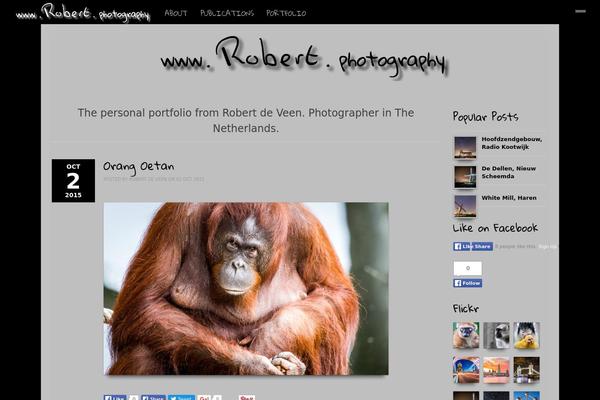The image size is (600, 400).
Task: Open the Orang Oetan post title
Action: [139, 167]
